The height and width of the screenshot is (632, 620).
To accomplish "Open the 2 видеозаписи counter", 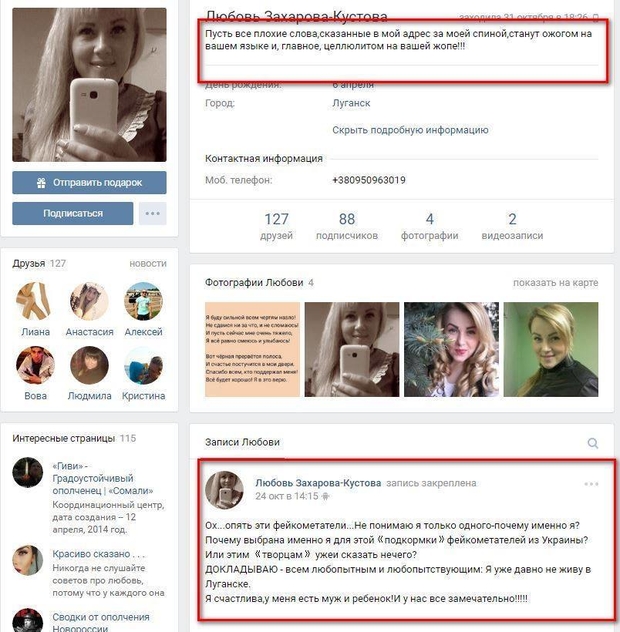I will pyautogui.click(x=512, y=226).
